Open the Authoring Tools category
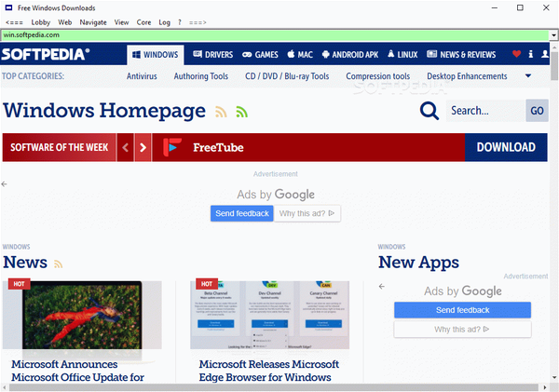The image size is (559, 392). coord(201,76)
